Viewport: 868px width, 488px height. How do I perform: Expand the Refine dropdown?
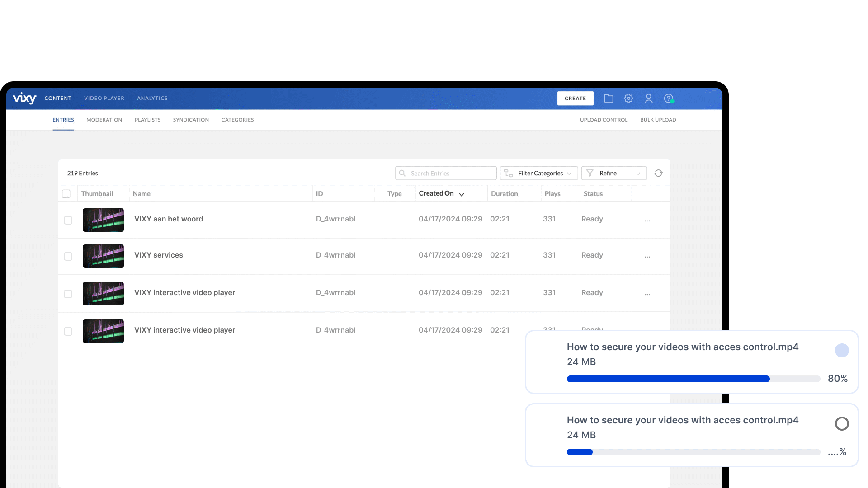(614, 173)
